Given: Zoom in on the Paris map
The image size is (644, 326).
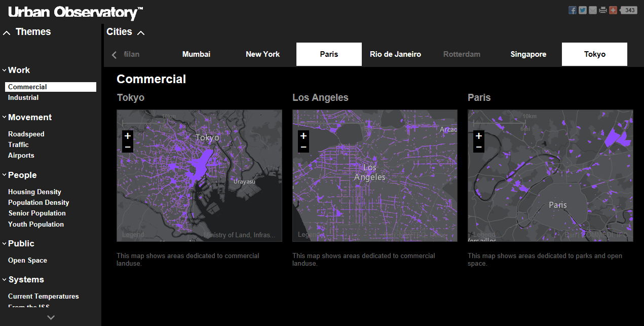Looking at the screenshot, I should coord(478,136).
